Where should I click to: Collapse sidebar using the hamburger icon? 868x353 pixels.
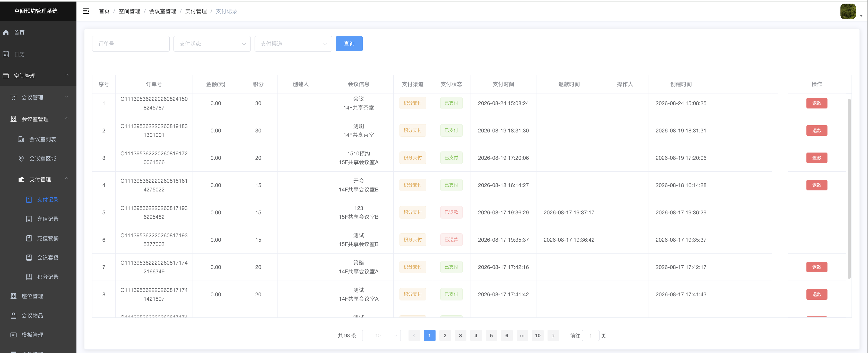coord(86,11)
